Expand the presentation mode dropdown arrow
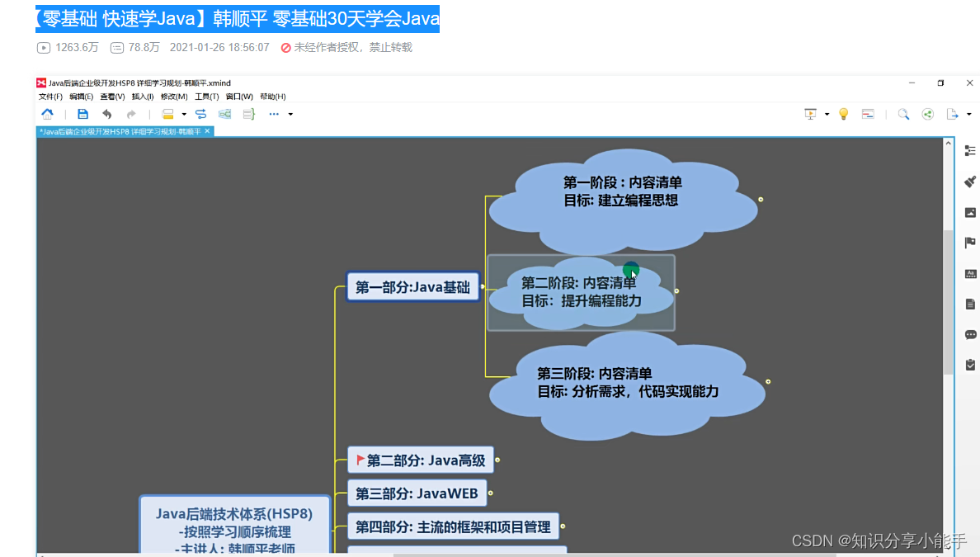The width and height of the screenshot is (980, 557). click(827, 114)
